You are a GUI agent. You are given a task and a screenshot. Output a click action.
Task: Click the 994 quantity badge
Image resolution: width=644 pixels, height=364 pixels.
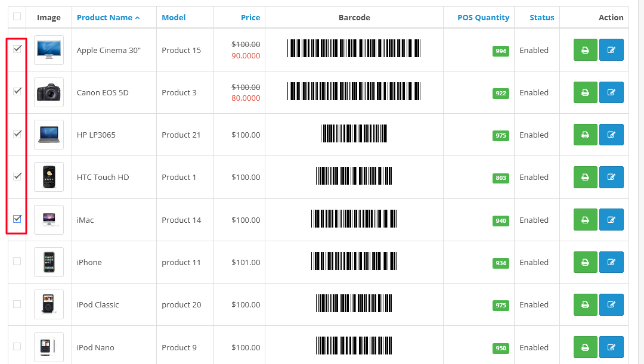point(501,51)
